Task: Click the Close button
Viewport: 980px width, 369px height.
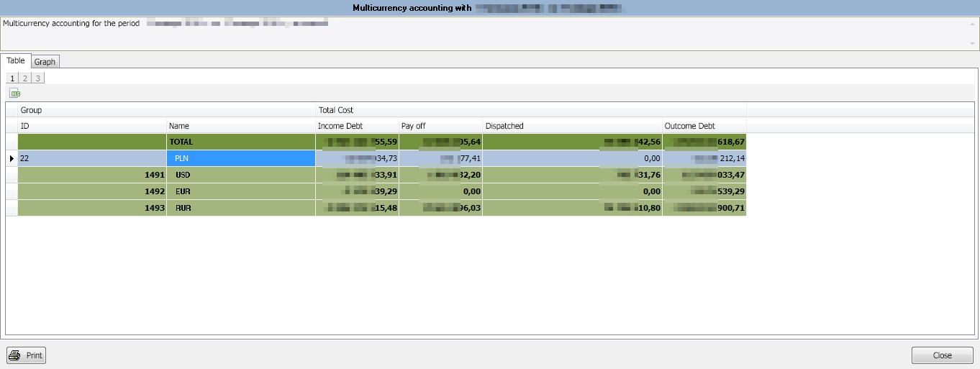Action: click(x=942, y=355)
